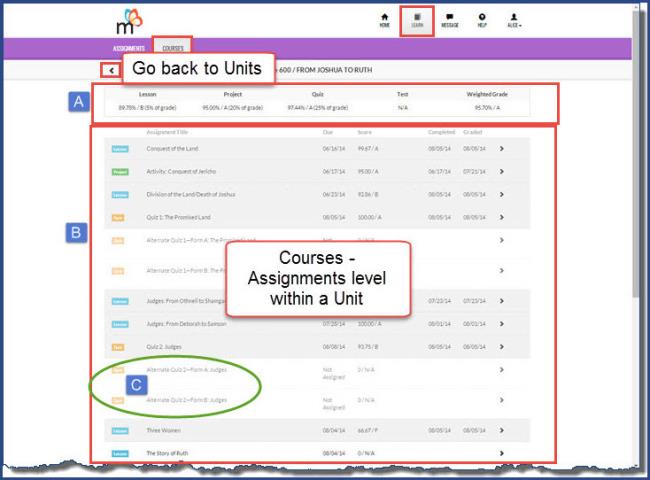Go to Home via the house icon
This screenshot has height=480, width=650.
click(x=385, y=20)
